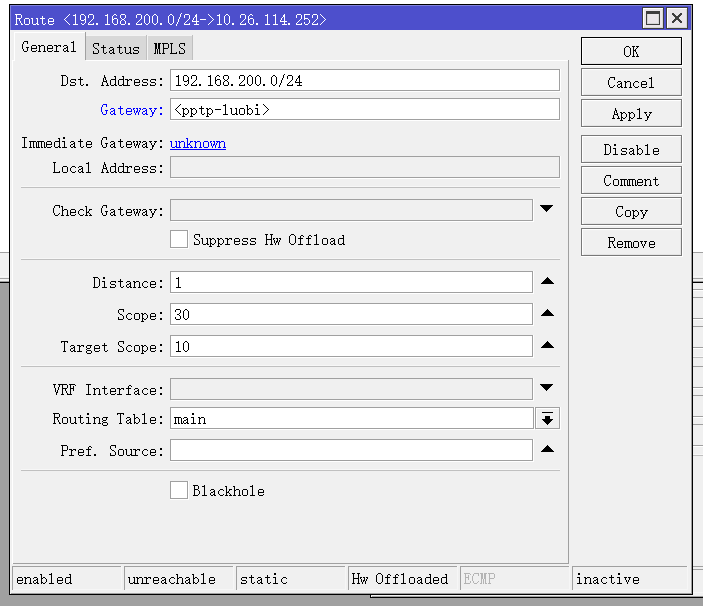Switch to the Status tab
This screenshot has height=606, width=703.
[x=116, y=48]
